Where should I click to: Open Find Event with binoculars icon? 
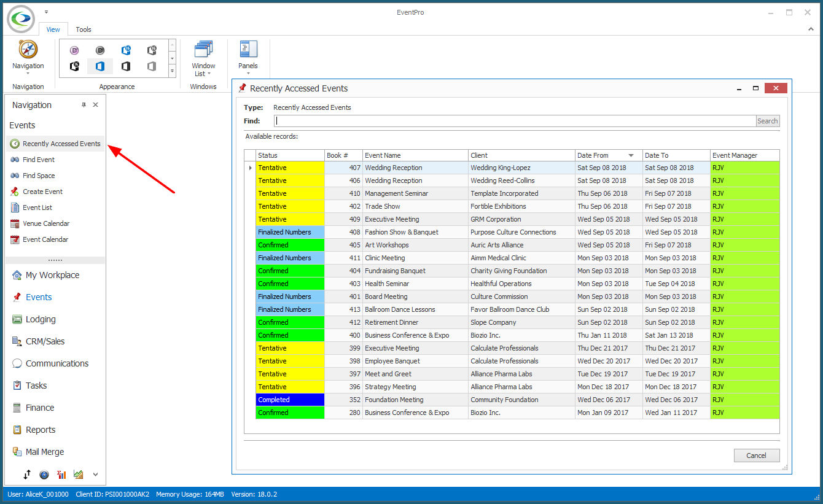[33, 160]
